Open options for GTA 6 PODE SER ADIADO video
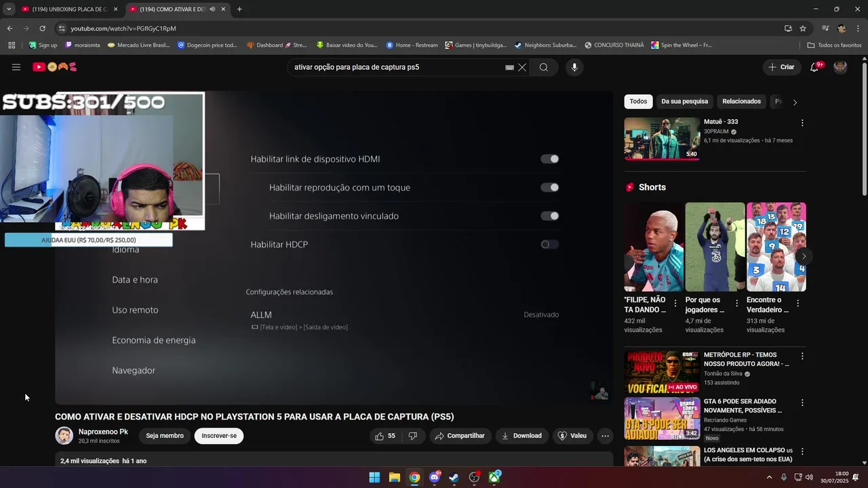 pyautogui.click(x=802, y=403)
